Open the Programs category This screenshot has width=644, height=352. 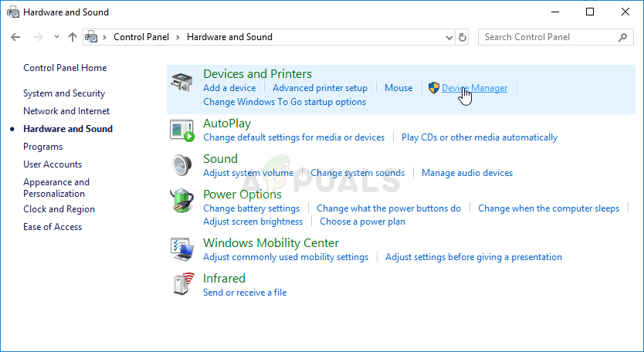click(42, 147)
